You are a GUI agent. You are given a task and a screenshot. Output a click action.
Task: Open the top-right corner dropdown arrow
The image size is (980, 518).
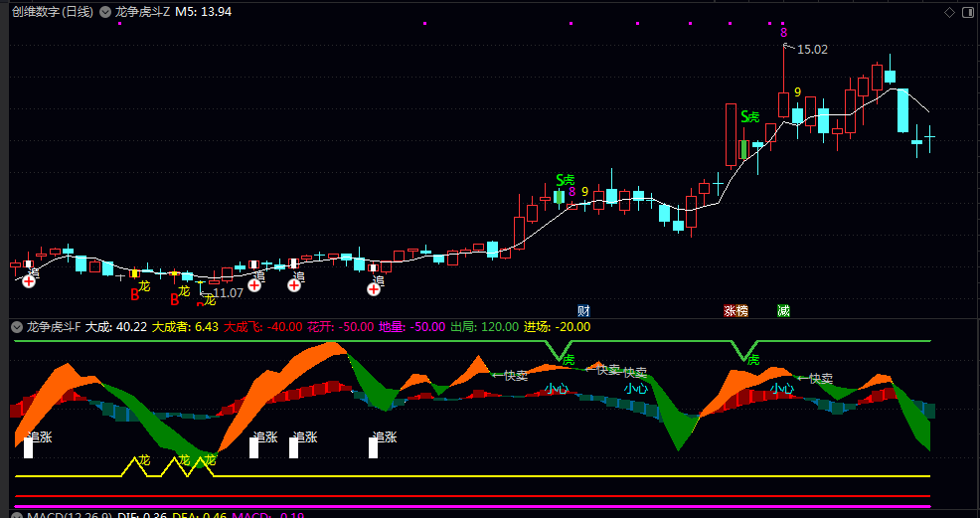pos(969,12)
